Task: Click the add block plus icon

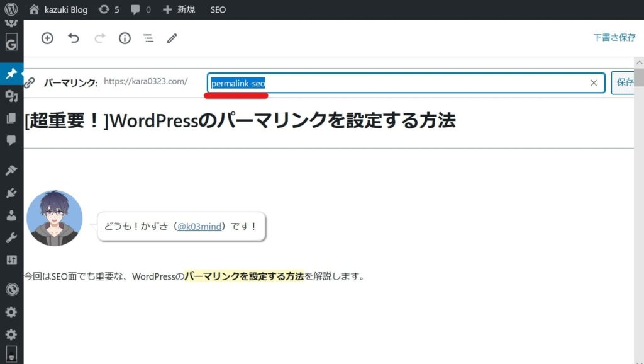Action: tap(47, 38)
